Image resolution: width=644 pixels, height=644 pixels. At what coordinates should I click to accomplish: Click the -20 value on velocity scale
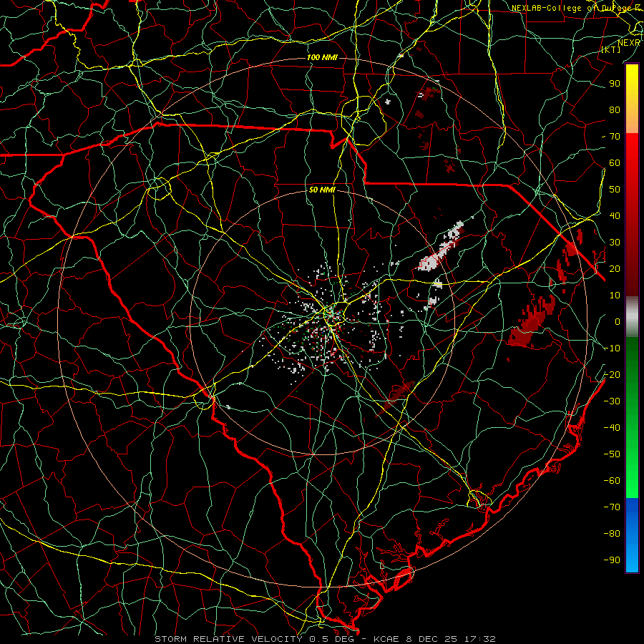[x=612, y=375]
